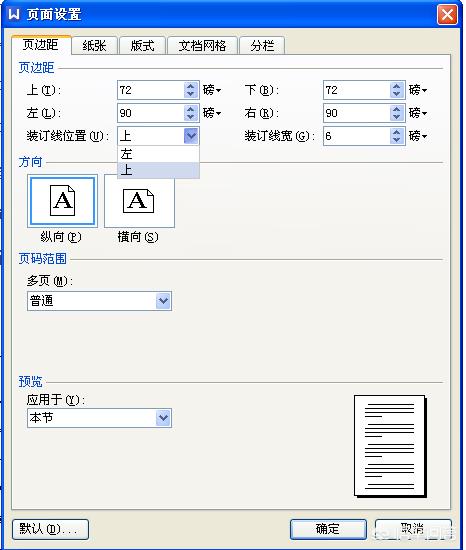466x550 pixels.
Task: Increase the top margin with up arrow
Action: [x=190, y=86]
